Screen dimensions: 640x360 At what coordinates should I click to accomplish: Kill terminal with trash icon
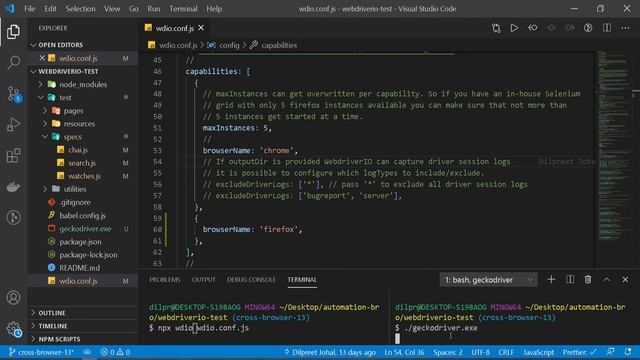pyautogui.click(x=588, y=280)
